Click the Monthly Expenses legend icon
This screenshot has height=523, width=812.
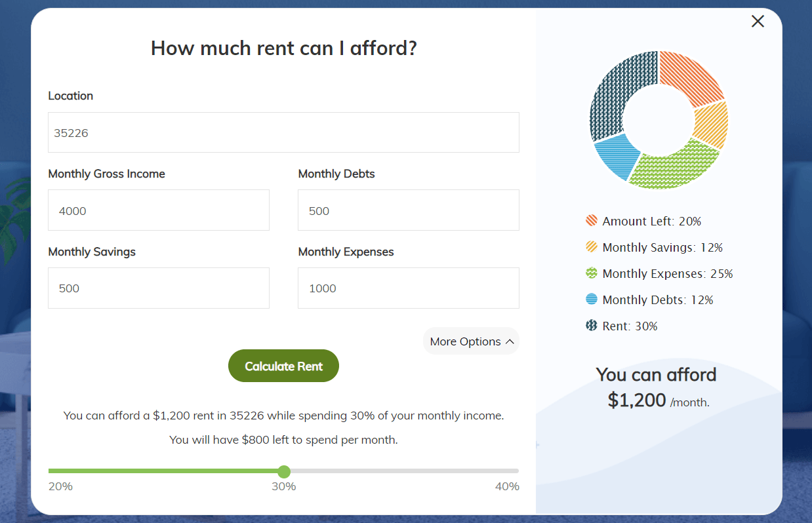pyautogui.click(x=591, y=273)
